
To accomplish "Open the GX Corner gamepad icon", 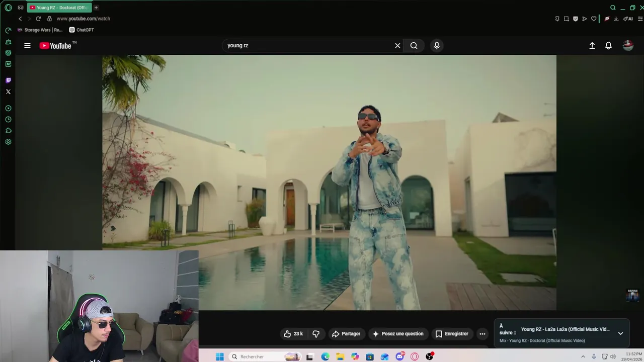I will click(21, 8).
